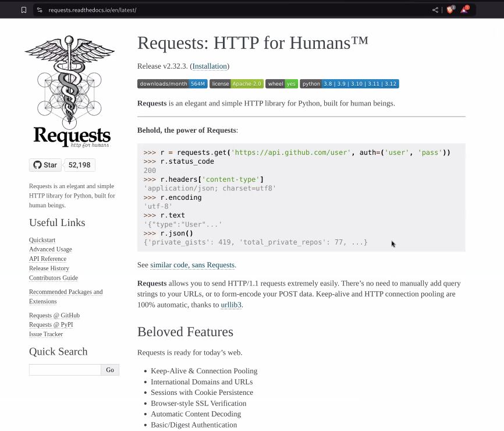Click the 'r.json()' code line
Image resolution: width=504 pixels, height=431 pixels.
click(168, 234)
